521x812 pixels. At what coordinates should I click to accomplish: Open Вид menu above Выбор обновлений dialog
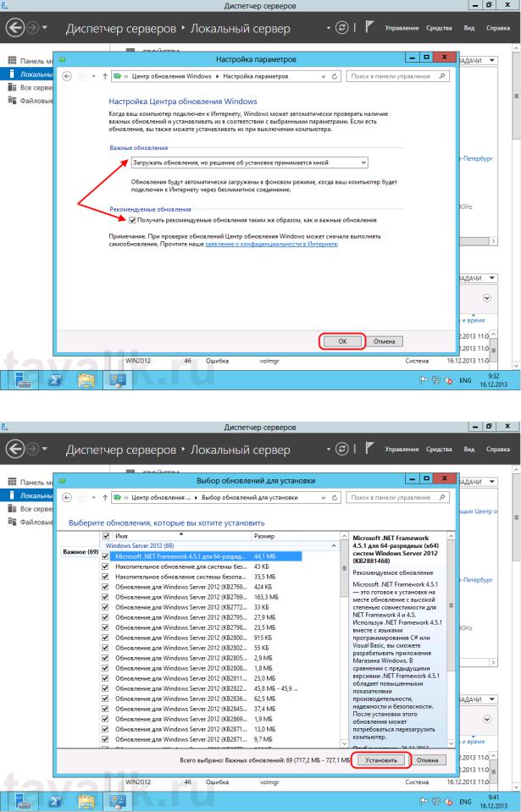(469, 449)
